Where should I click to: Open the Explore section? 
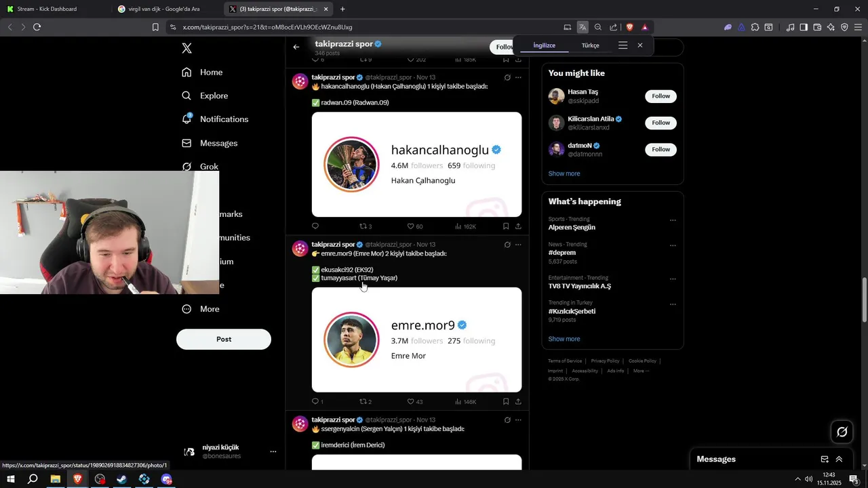205,96
